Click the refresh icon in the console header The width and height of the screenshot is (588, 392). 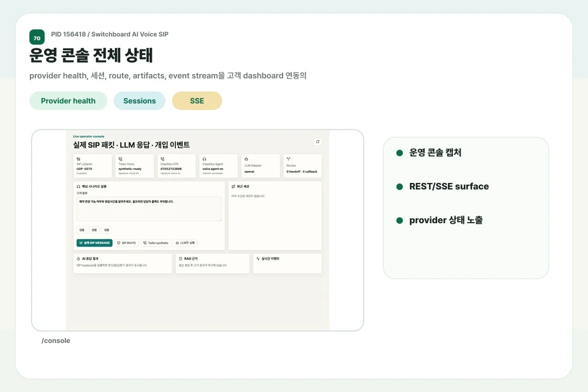click(317, 142)
